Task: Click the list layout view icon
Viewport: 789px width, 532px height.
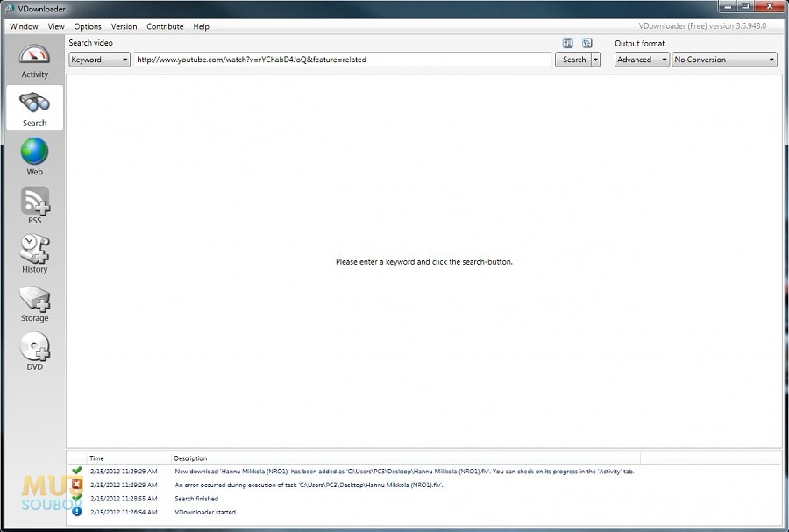Action: [567, 43]
